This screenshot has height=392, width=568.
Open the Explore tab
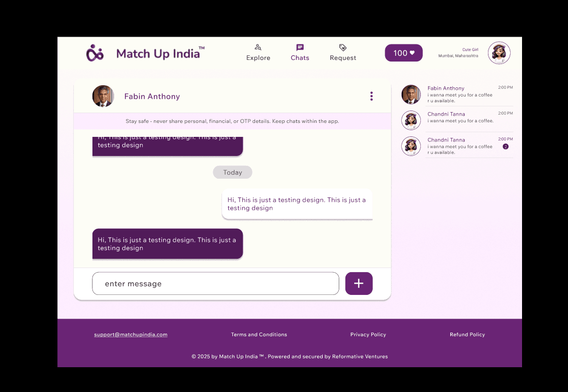[x=258, y=53]
